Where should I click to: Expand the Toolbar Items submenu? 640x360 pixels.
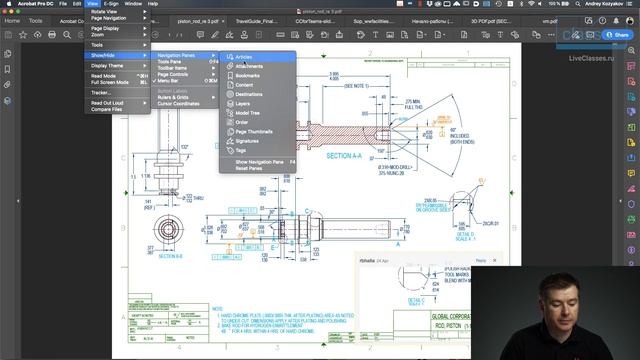(185, 68)
